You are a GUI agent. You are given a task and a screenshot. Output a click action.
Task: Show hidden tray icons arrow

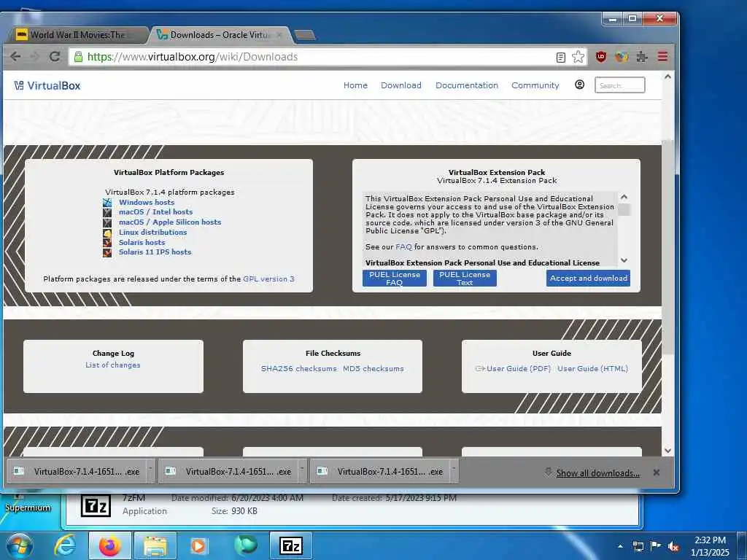point(620,546)
